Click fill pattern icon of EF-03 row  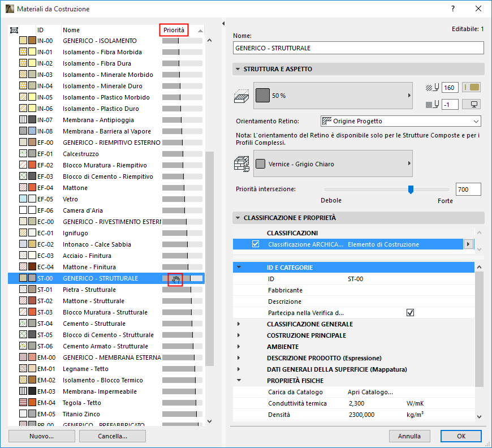(x=23, y=176)
